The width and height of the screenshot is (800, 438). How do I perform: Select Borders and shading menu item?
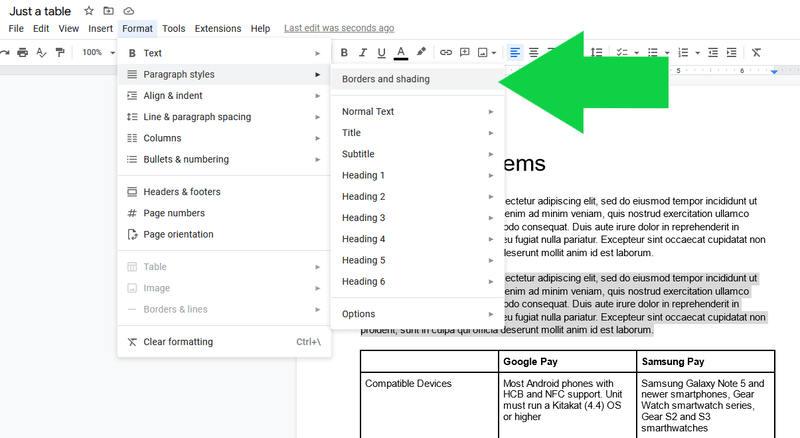click(x=386, y=79)
